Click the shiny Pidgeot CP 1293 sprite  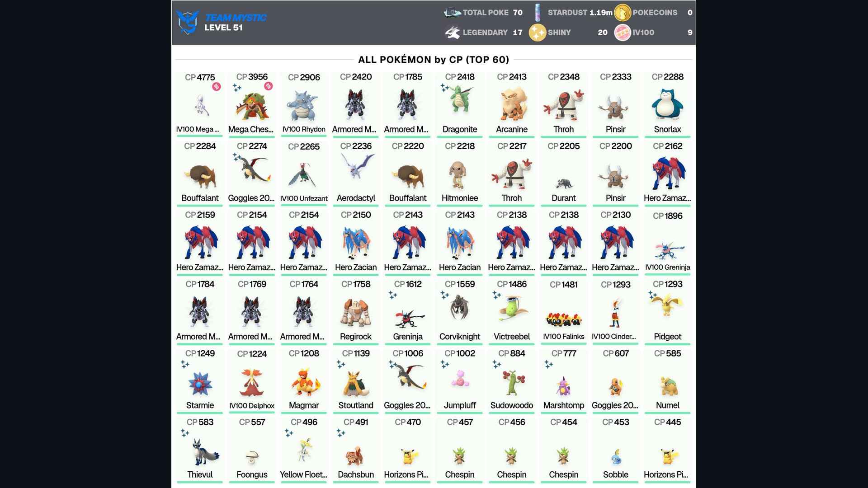(668, 305)
